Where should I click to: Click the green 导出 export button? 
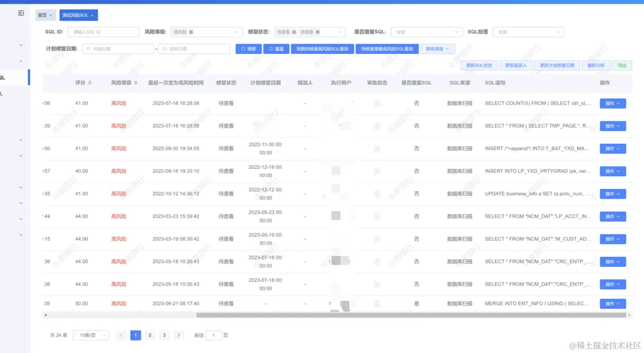622,66
